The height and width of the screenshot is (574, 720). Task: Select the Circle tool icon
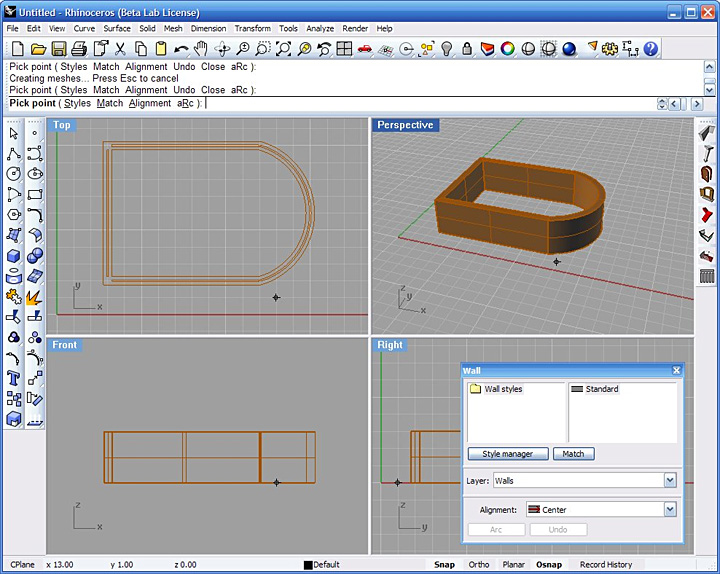point(13,174)
